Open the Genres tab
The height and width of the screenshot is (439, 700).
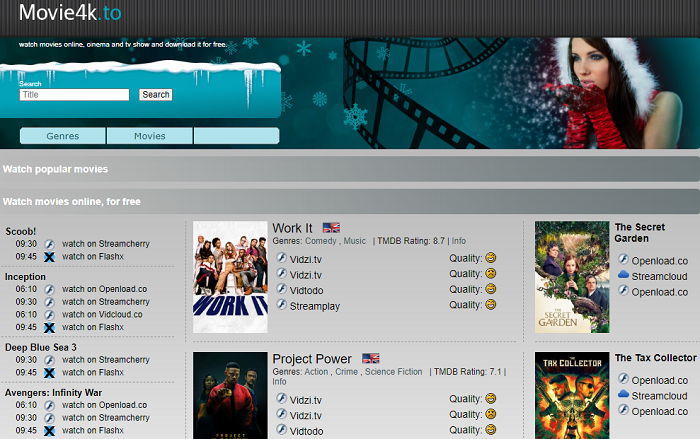pyautogui.click(x=62, y=136)
